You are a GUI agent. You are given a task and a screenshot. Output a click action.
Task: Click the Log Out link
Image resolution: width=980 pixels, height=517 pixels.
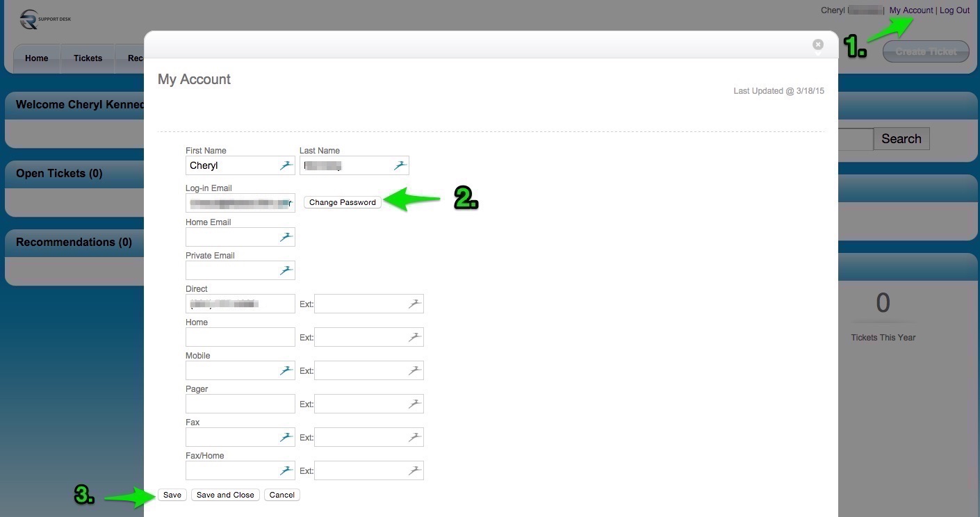(954, 10)
